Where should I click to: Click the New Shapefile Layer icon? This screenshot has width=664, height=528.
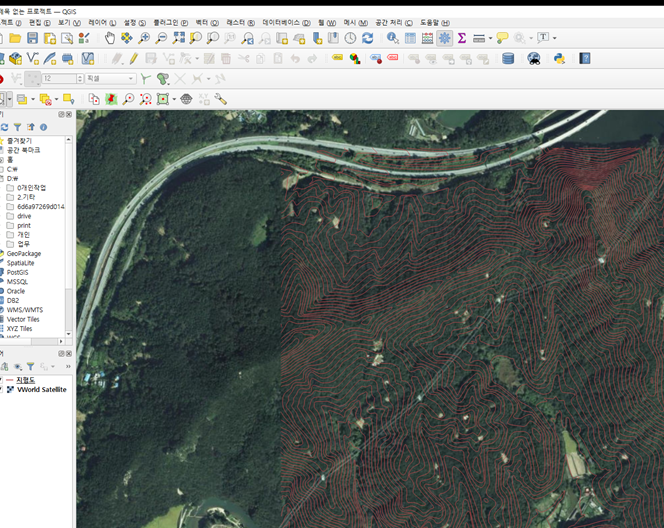[x=33, y=58]
